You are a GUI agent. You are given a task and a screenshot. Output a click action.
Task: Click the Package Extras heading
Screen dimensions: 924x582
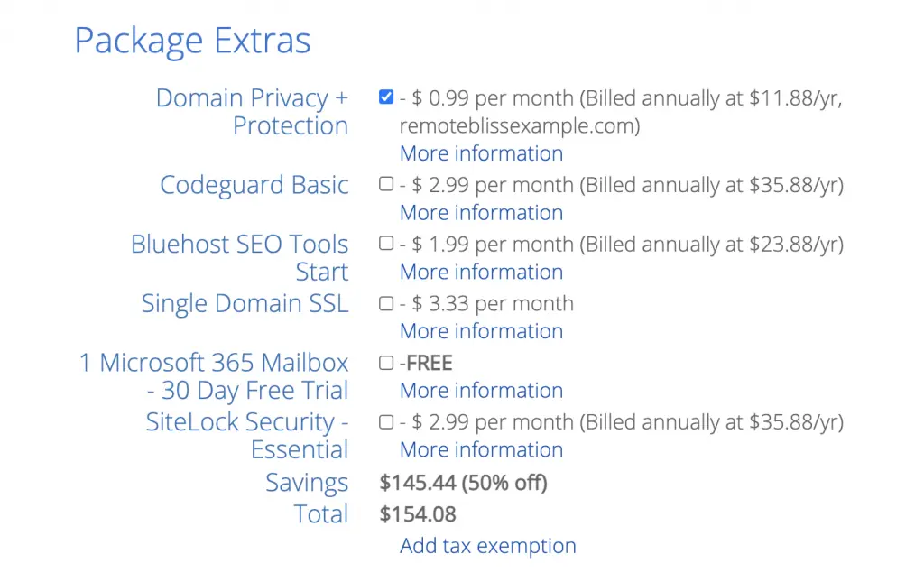(192, 41)
